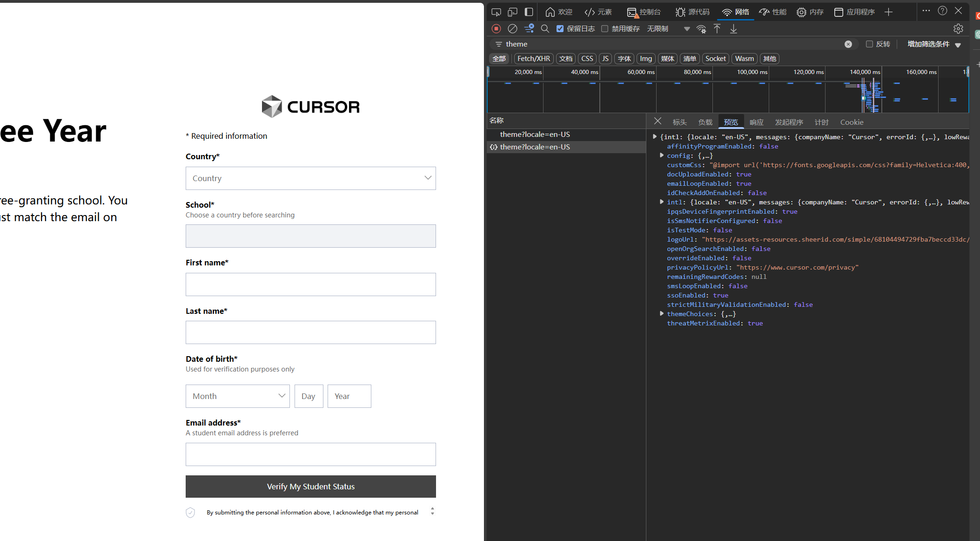Uncheck the 保留日志 checkbox
This screenshot has width=980, height=541.
pyautogui.click(x=560, y=29)
